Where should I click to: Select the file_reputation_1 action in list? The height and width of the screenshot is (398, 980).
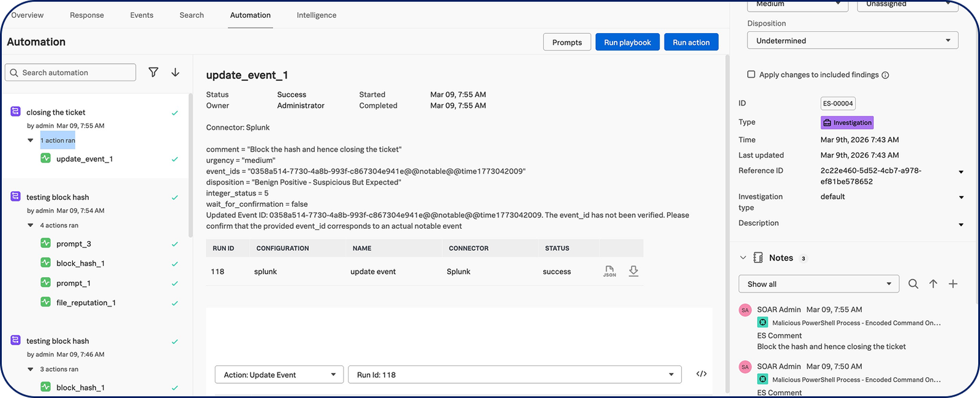(x=86, y=302)
